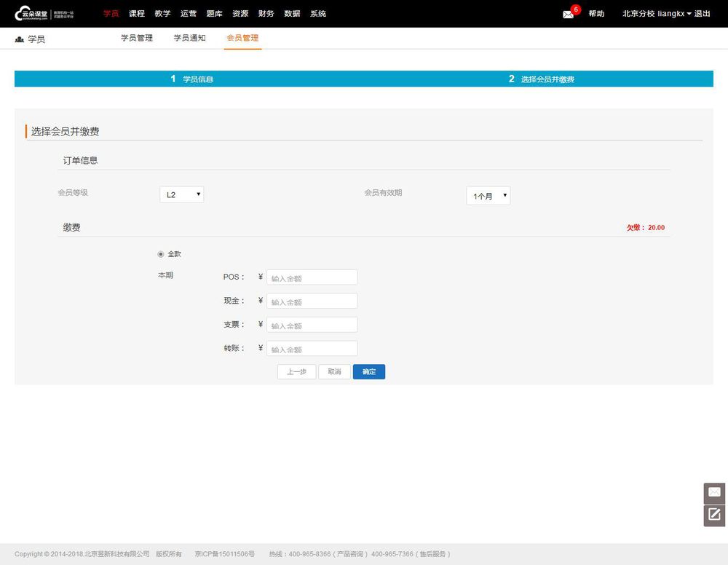Viewport: 728px width, 565px height.
Task: Switch to the 学员通知 tab
Action: point(189,38)
